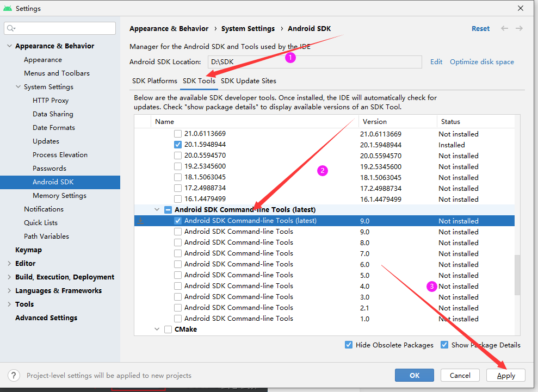Click the Android icon in title bar
Viewport: 538px width, 392px height.
pos(8,8)
